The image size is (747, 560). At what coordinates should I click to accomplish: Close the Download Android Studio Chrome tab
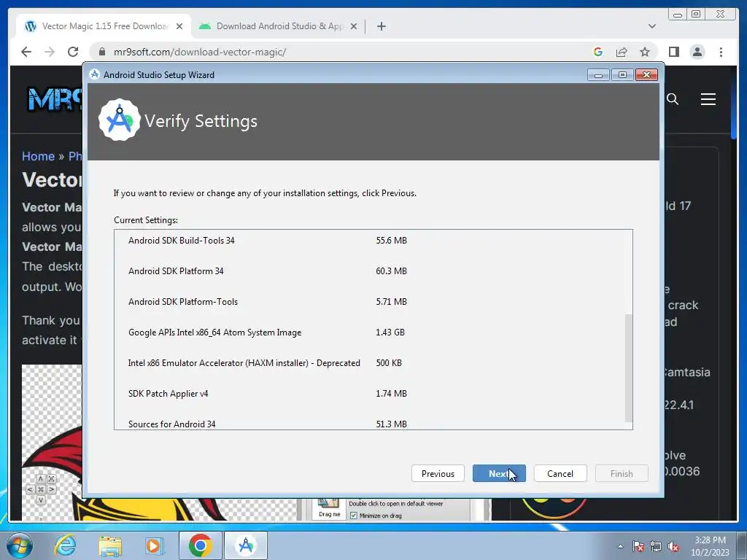(x=354, y=26)
